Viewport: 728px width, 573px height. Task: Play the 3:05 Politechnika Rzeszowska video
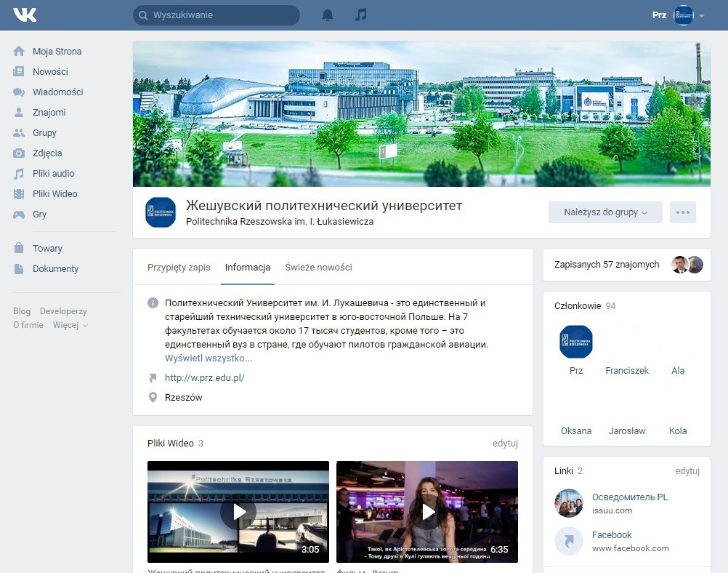(238, 512)
